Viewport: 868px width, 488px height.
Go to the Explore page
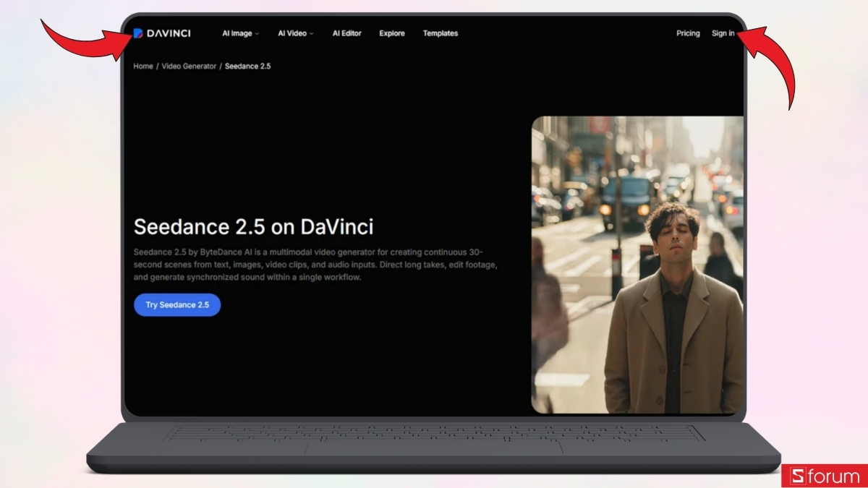pos(392,33)
